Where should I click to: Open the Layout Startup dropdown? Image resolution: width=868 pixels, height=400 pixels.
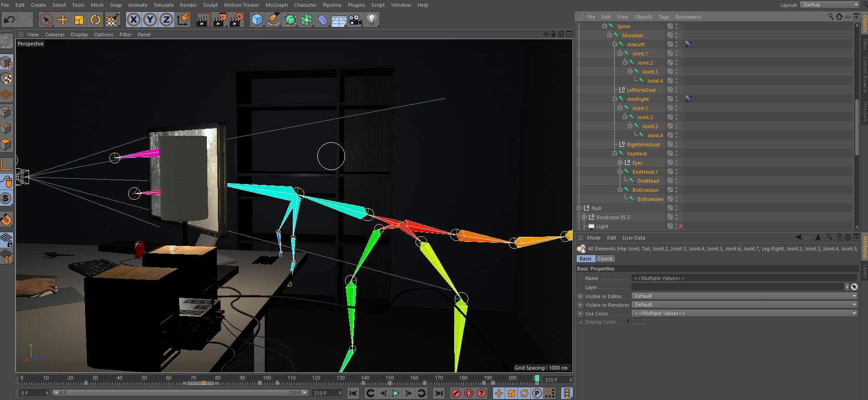(829, 5)
